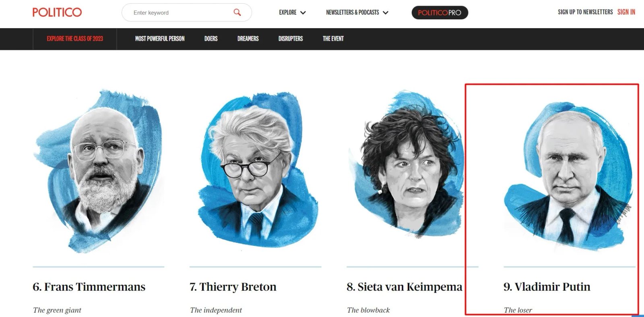Open the Disrupters category
This screenshot has width=644, height=317.
tap(291, 39)
